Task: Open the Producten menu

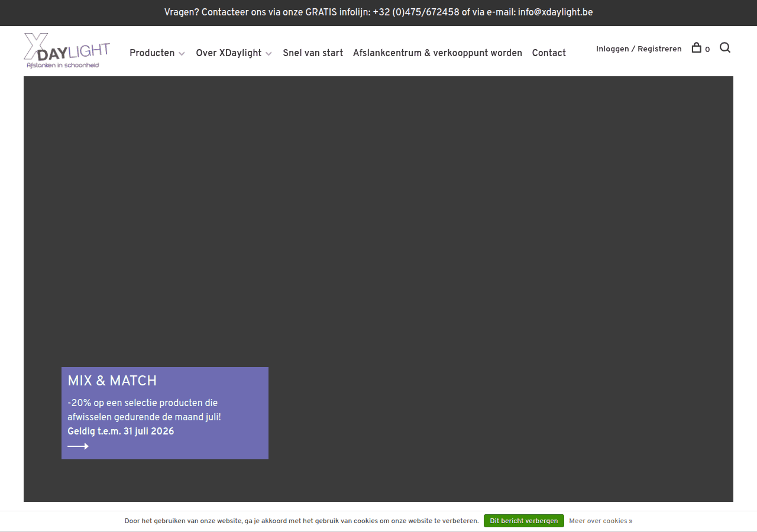Action: point(152,53)
